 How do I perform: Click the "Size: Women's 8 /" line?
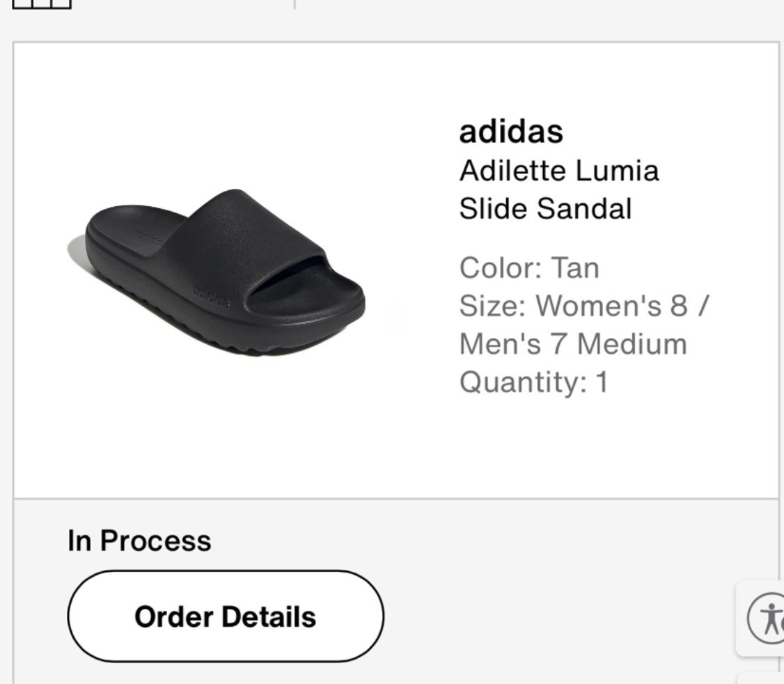pos(583,306)
